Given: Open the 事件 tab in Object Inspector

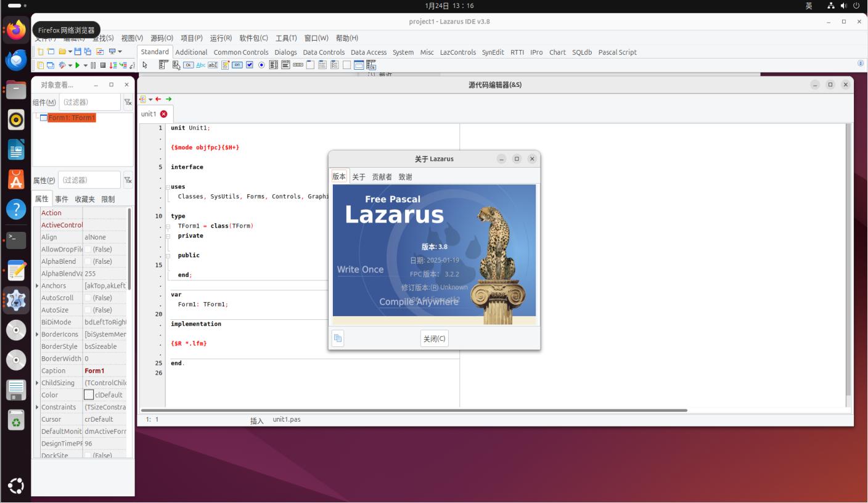Looking at the screenshot, I should (x=62, y=199).
